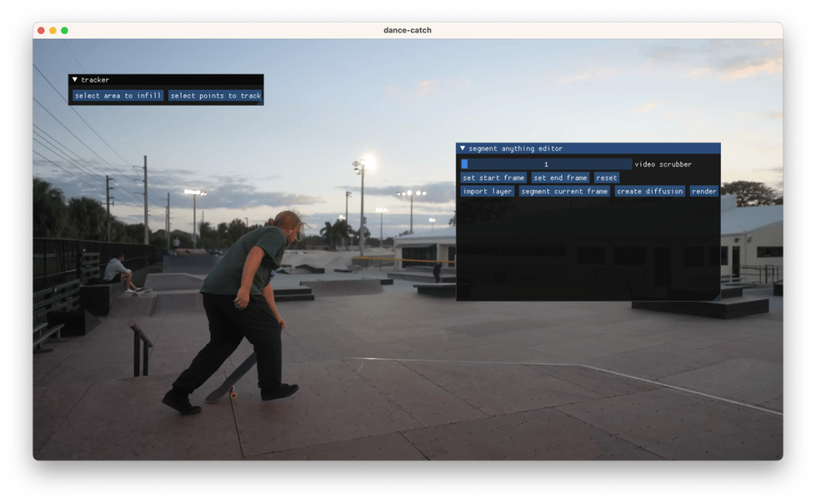Image resolution: width=816 pixels, height=504 pixels.
Task: Click 'create diffusion' button
Action: coord(650,191)
